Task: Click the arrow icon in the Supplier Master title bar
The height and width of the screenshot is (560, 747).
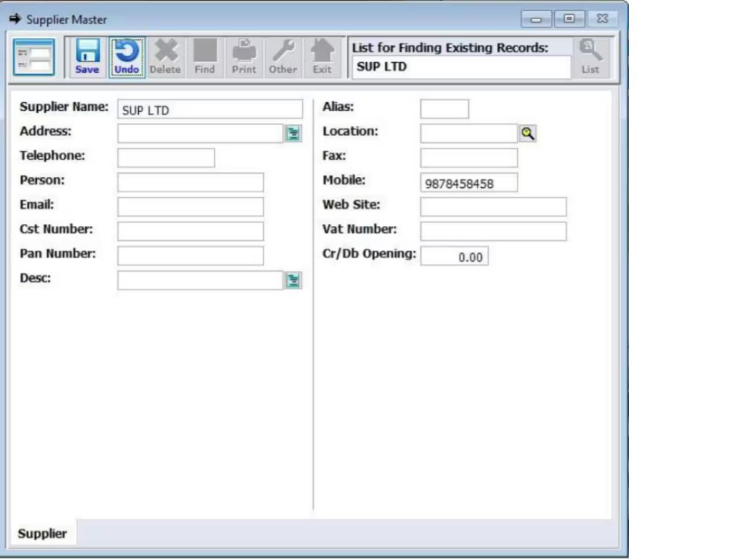Action: point(15,19)
